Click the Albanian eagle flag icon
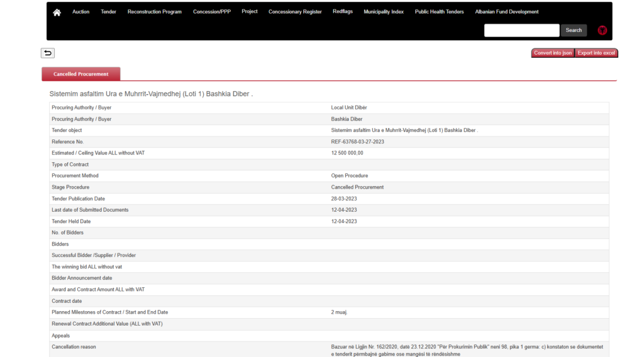This screenshot has width=644, height=357. pos(602,30)
